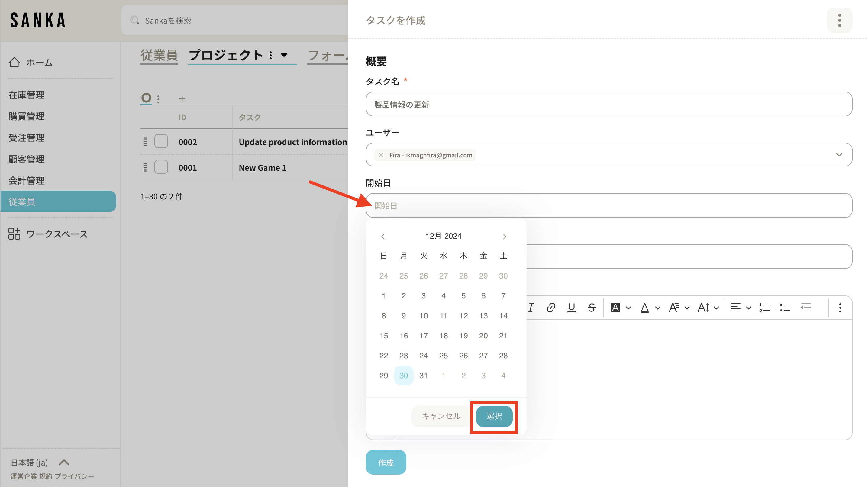Insert a numbered list
Viewport: 868px width, 487px height.
[x=765, y=307]
